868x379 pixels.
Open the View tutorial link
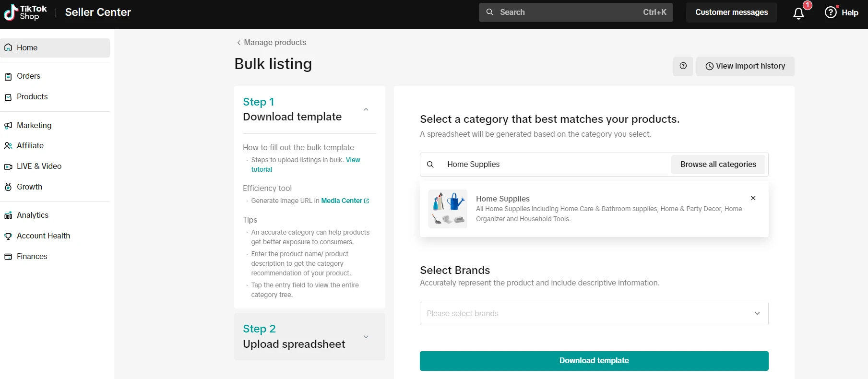point(353,160)
